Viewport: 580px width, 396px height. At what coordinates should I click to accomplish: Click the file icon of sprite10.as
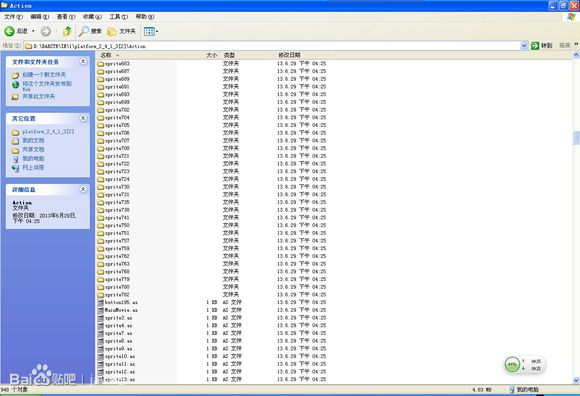click(x=101, y=356)
